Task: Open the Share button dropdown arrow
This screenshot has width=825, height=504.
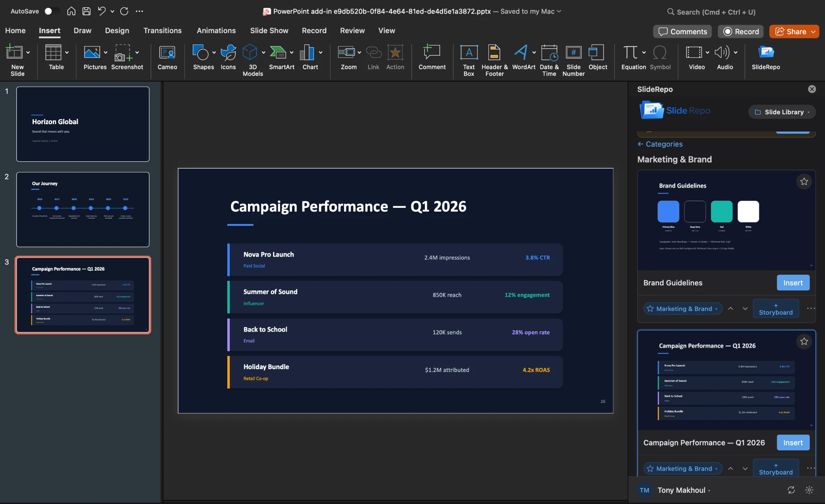Action: pyautogui.click(x=813, y=31)
